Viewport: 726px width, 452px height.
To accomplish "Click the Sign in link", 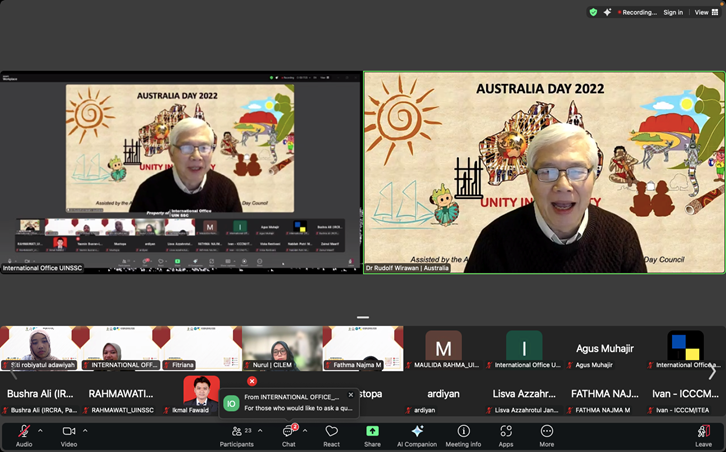I will pos(673,13).
